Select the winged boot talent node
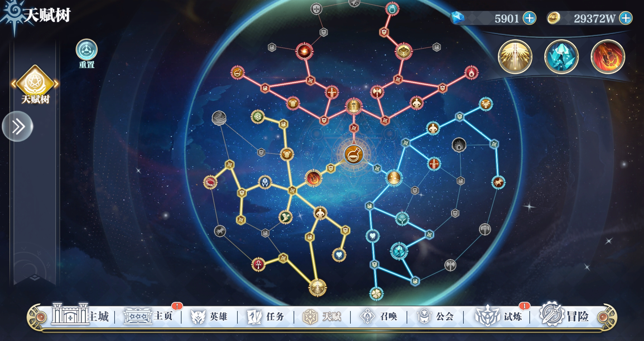The height and width of the screenshot is (341, 644). (x=285, y=217)
